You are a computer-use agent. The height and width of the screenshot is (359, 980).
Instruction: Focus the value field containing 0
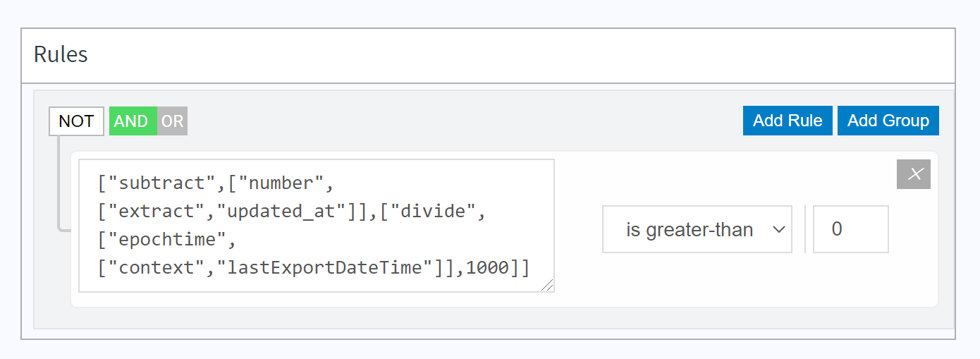[851, 229]
